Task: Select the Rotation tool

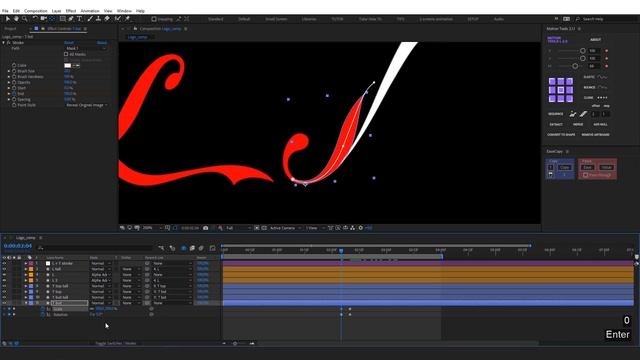Action: pyautogui.click(x=35, y=19)
